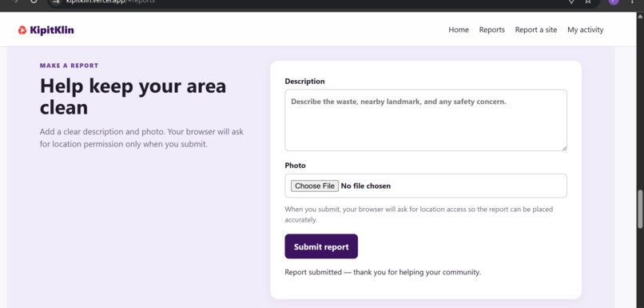Click the browser address bar URL
The image size is (644, 308).
tap(110, 2)
